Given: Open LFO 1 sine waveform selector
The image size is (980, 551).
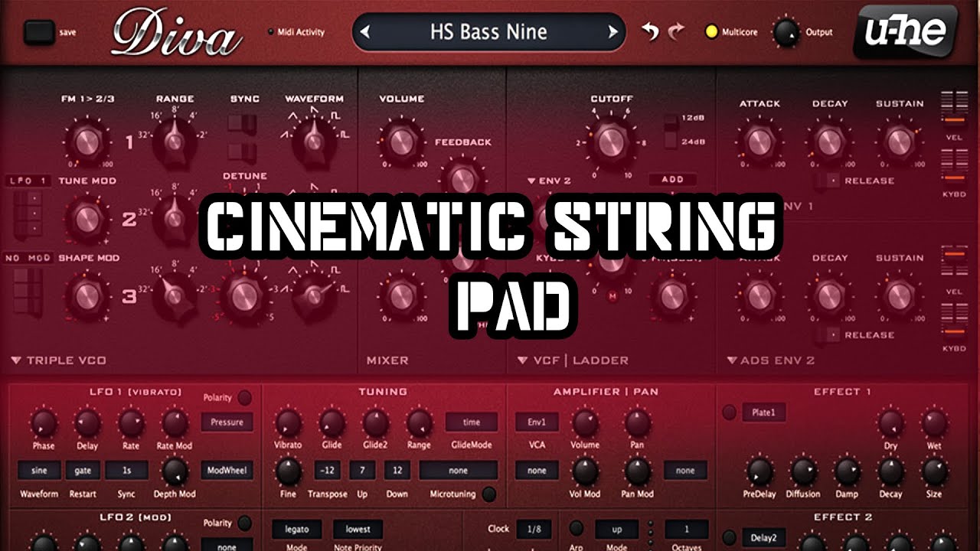Looking at the screenshot, I should (x=39, y=470).
